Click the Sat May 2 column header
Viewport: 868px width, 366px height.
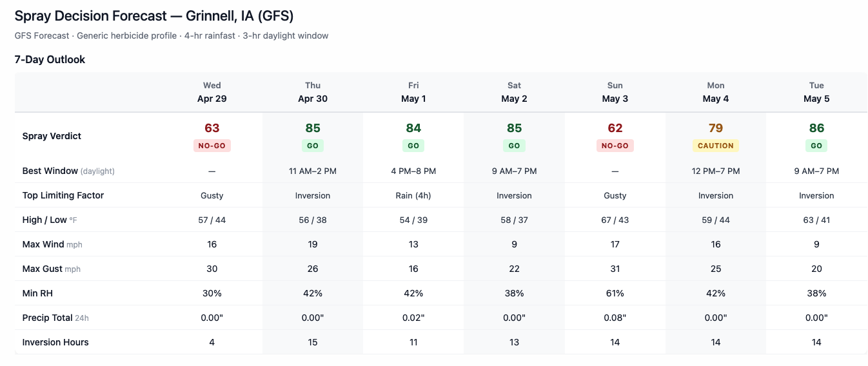coord(514,92)
